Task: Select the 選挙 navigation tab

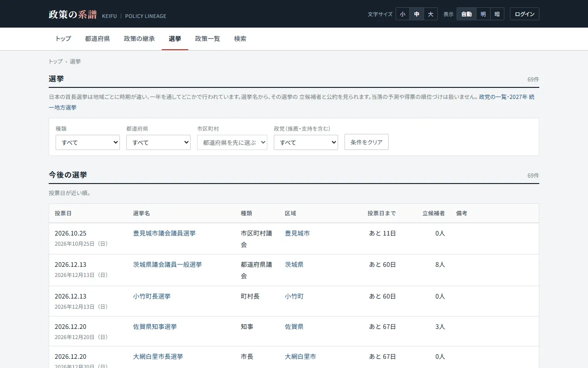Action: [175, 39]
